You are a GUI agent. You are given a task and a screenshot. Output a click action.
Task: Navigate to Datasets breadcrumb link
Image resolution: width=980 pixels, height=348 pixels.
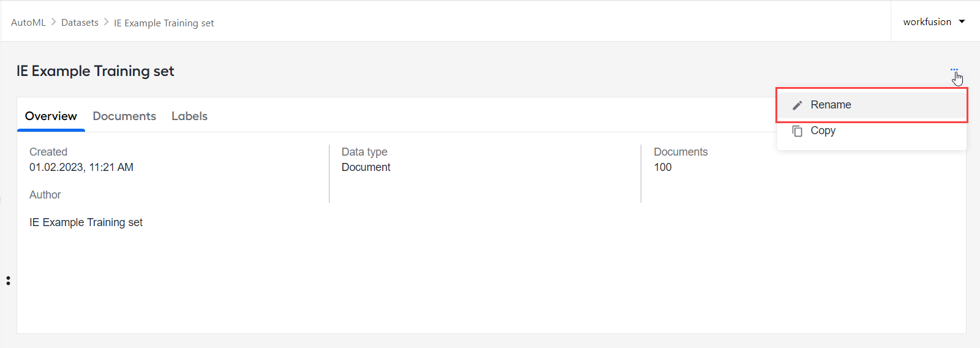[x=80, y=22]
